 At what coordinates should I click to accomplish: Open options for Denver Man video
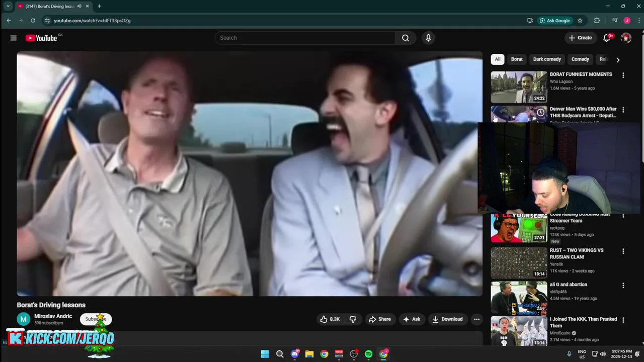(x=623, y=110)
